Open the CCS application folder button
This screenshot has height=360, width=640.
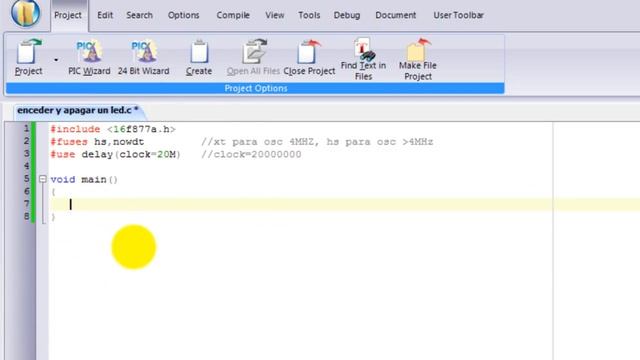coord(25,13)
